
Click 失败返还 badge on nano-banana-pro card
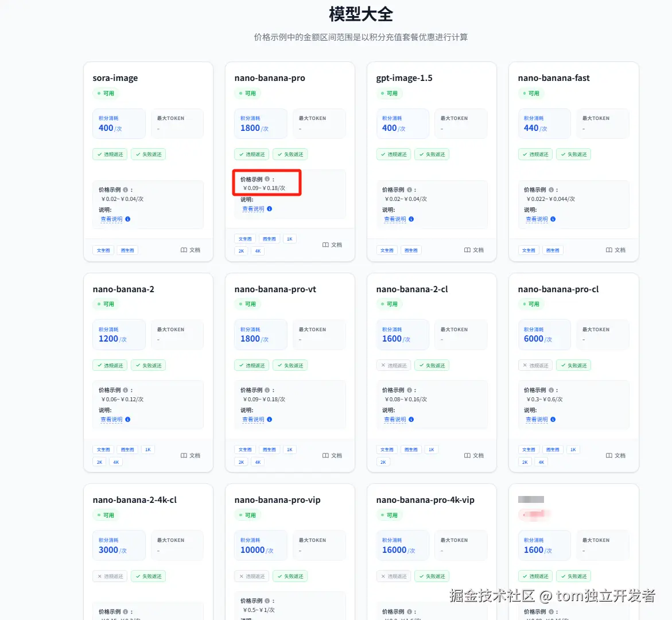290,154
